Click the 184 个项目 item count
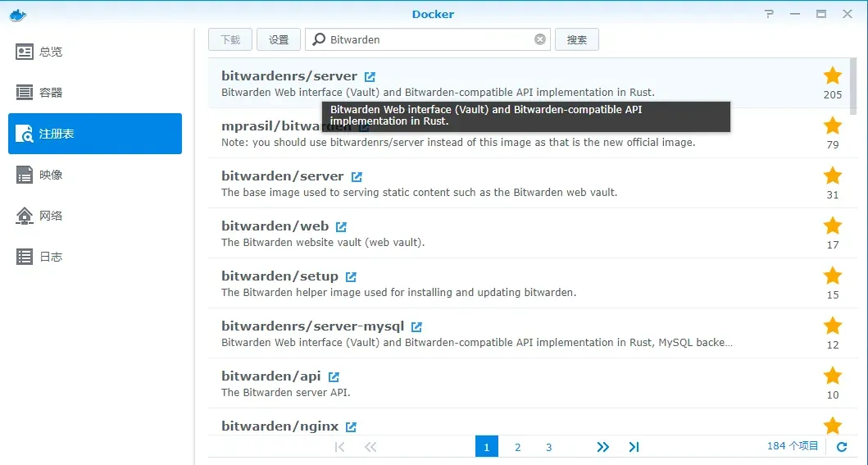Image resolution: width=868 pixels, height=465 pixels. (x=792, y=445)
